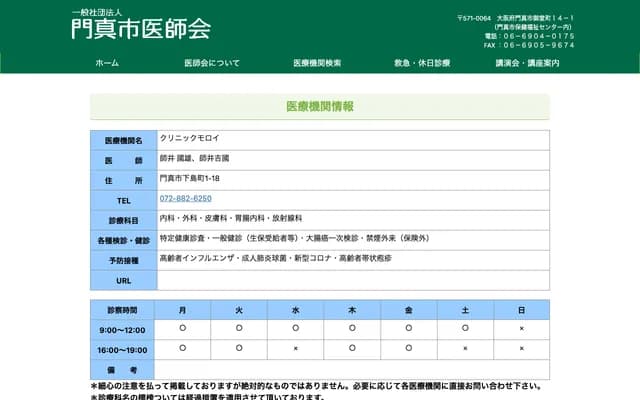Image resolution: width=640 pixels, height=400 pixels.
Task: Select 高齢者インフルエンザ vaccination text
Action: click(276, 258)
